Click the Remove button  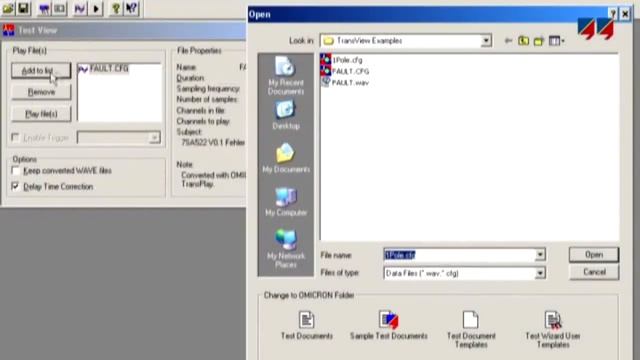coord(41,92)
